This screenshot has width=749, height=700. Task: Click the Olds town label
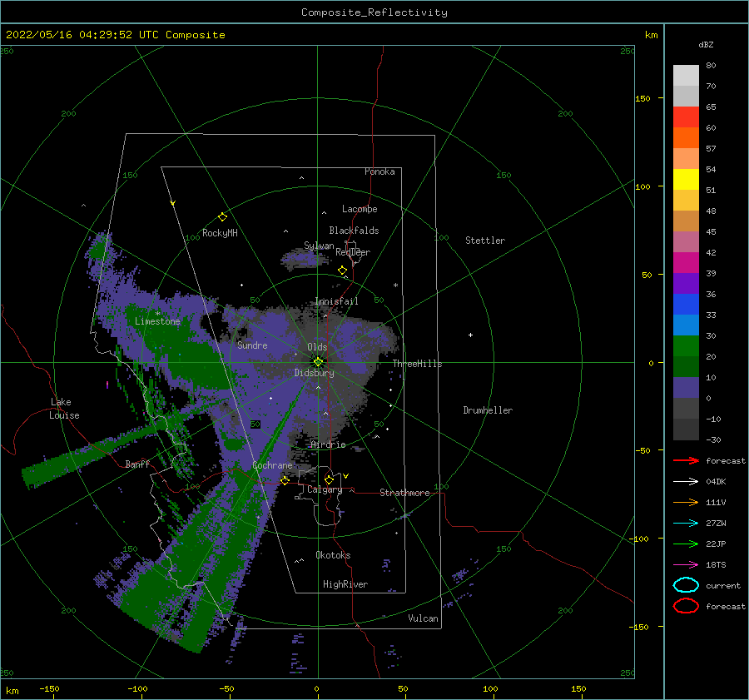[x=317, y=347]
